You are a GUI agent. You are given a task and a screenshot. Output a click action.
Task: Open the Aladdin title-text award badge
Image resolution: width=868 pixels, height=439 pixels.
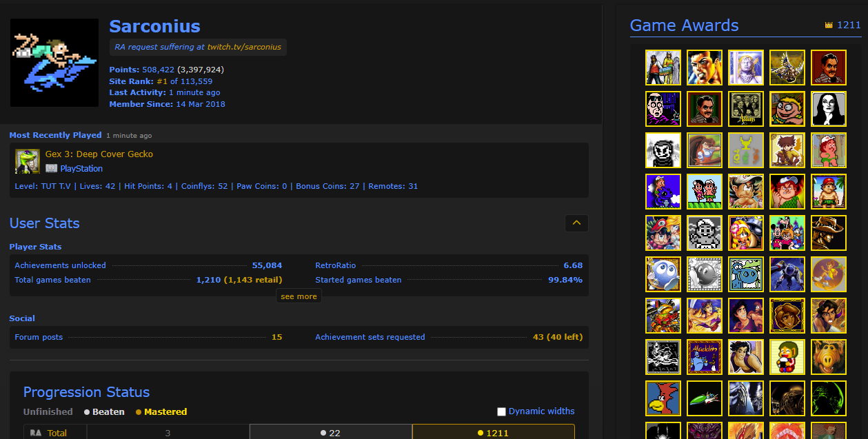(x=705, y=357)
